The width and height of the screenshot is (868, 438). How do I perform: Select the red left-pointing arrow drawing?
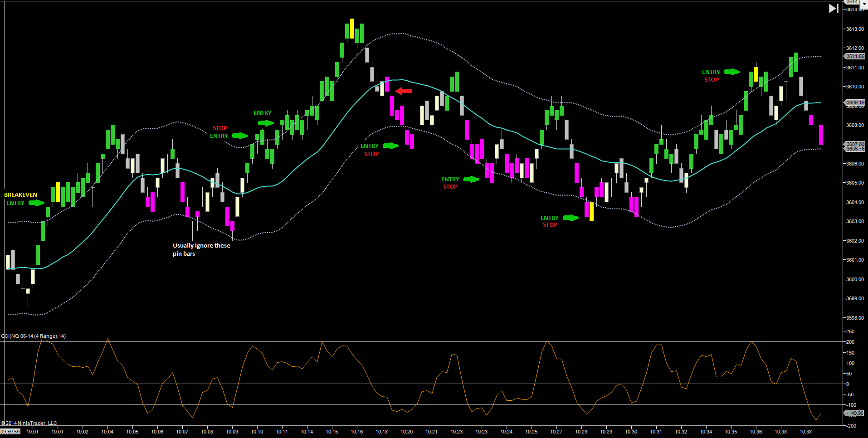[x=404, y=91]
